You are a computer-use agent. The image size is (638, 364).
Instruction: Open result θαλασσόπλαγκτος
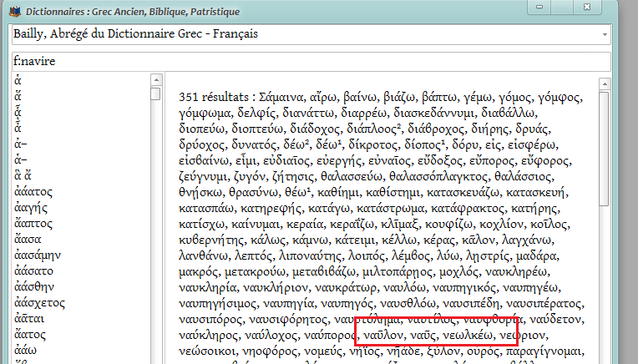tap(438, 177)
